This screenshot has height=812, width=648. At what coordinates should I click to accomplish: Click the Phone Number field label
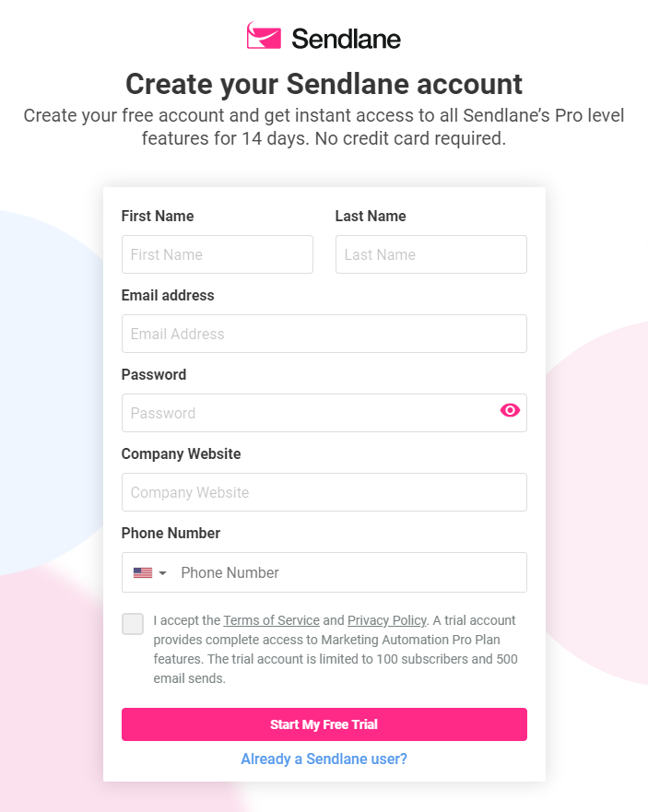click(x=171, y=534)
